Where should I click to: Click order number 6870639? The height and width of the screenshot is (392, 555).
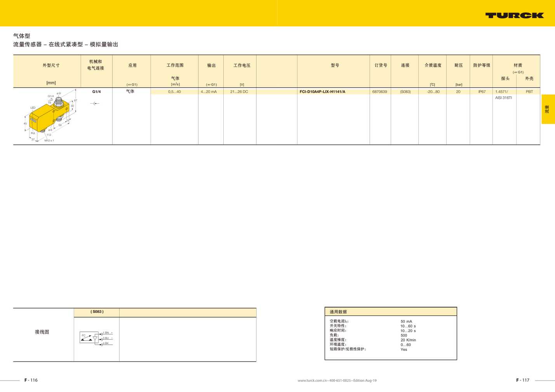[379, 92]
